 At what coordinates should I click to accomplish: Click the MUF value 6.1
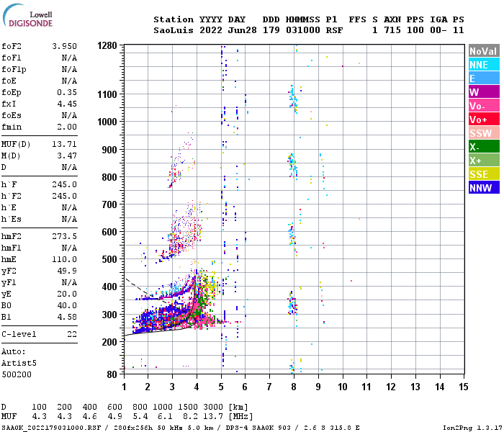click(x=165, y=417)
